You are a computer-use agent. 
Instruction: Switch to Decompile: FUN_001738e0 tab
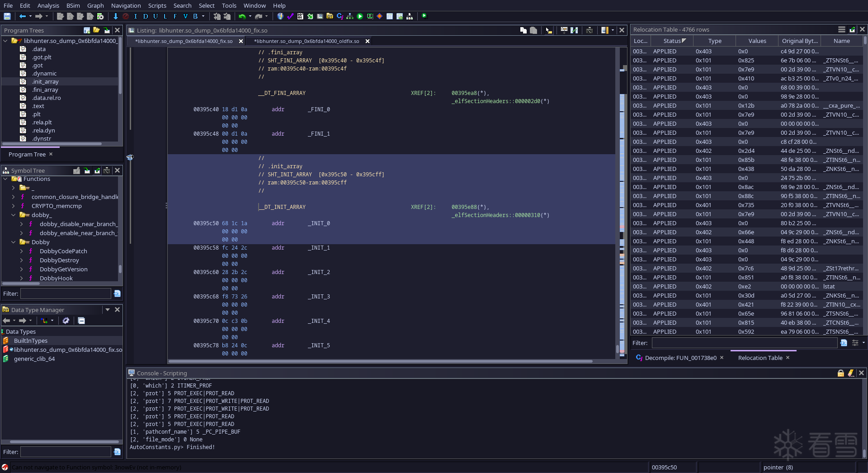680,358
